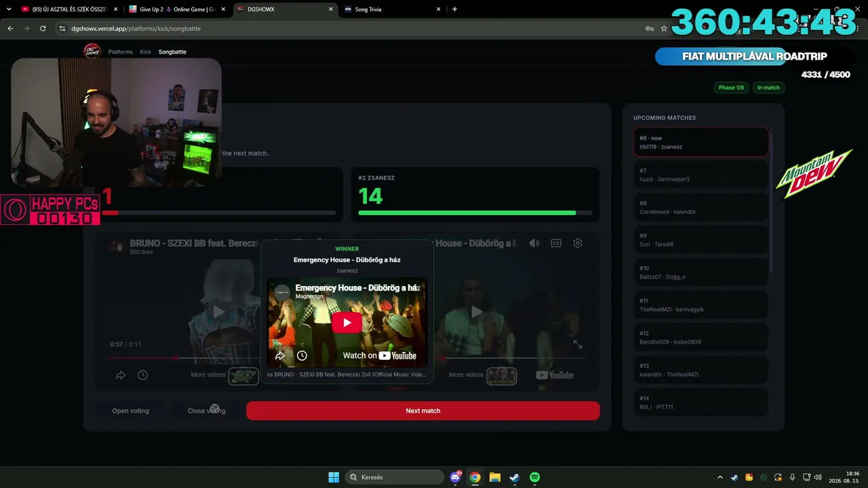Open the password manager key icon

tap(650, 28)
